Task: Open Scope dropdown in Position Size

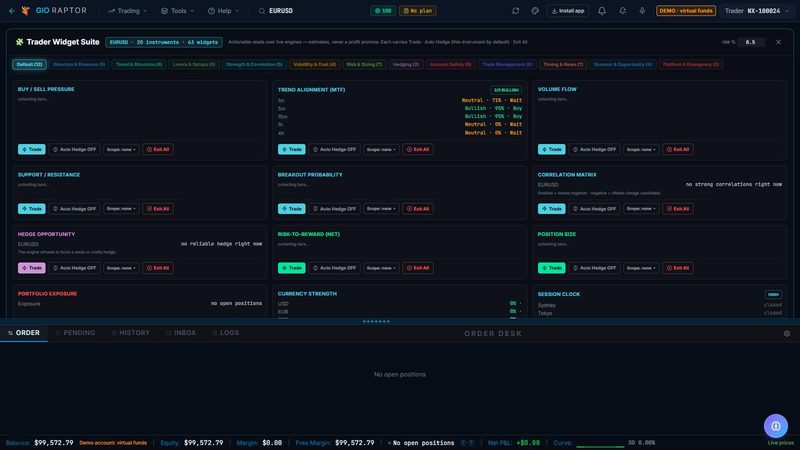Action: [x=641, y=268]
